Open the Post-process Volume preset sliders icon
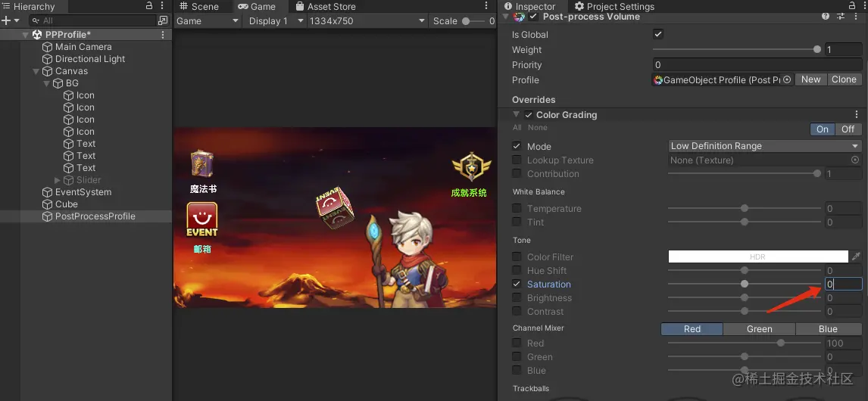Image resolution: width=868 pixels, height=401 pixels. click(x=841, y=17)
